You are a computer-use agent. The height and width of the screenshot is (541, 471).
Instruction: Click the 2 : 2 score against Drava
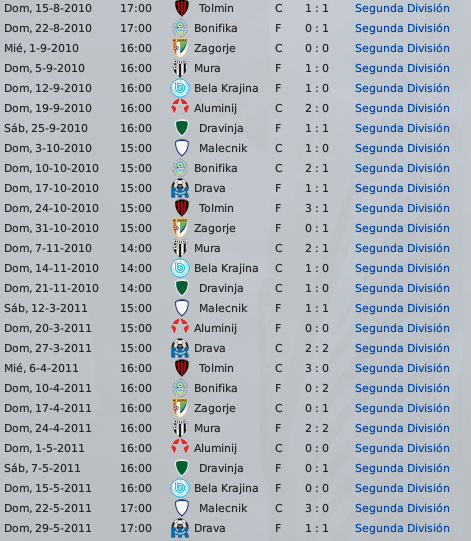point(317,348)
